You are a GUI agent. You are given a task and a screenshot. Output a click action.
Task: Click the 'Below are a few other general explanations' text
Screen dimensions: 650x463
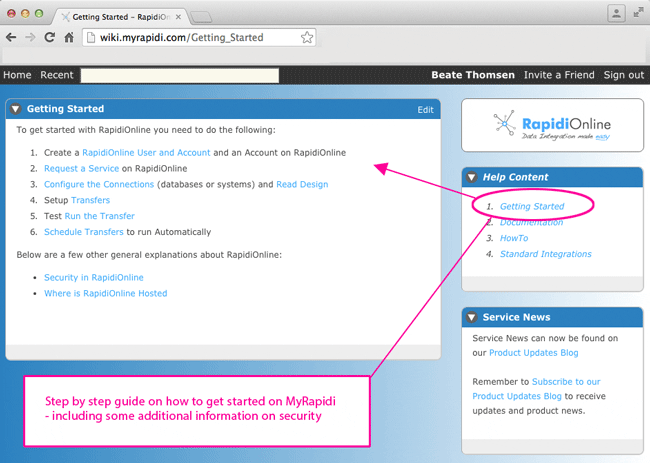(149, 255)
